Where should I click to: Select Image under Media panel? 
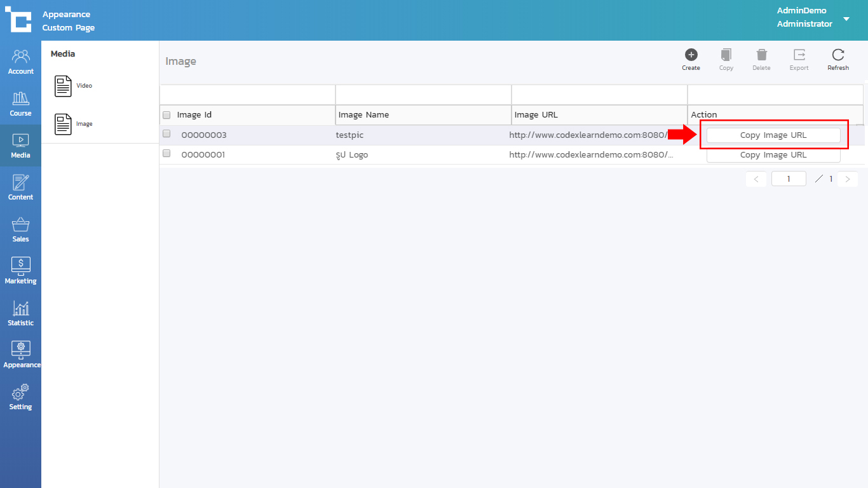pyautogui.click(x=64, y=124)
